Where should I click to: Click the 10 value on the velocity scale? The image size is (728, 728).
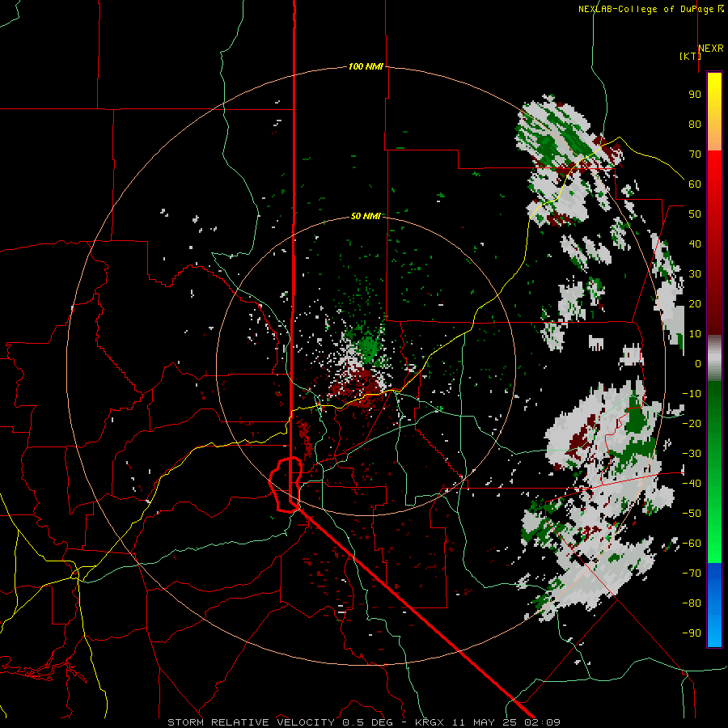point(695,334)
